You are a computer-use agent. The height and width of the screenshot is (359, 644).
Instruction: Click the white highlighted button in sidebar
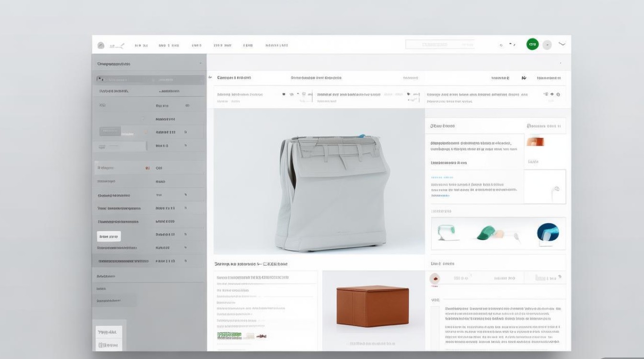coord(109,236)
